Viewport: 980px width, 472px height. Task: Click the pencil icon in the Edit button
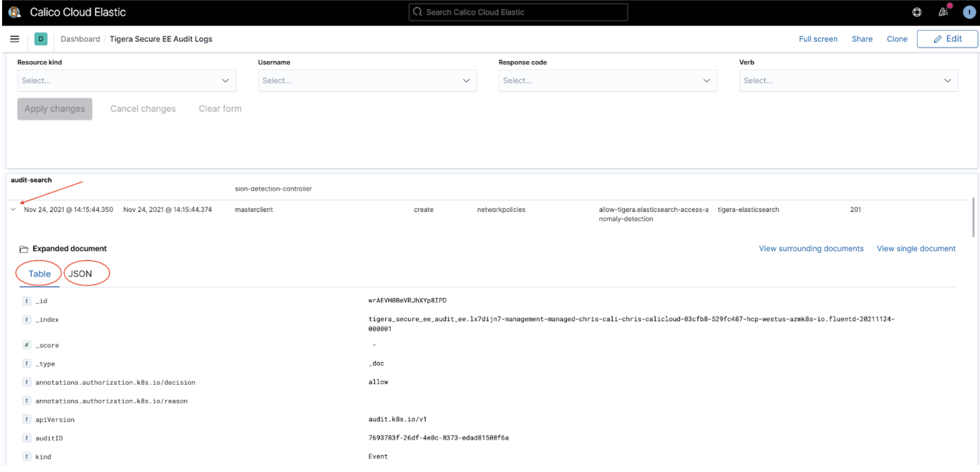pos(935,38)
